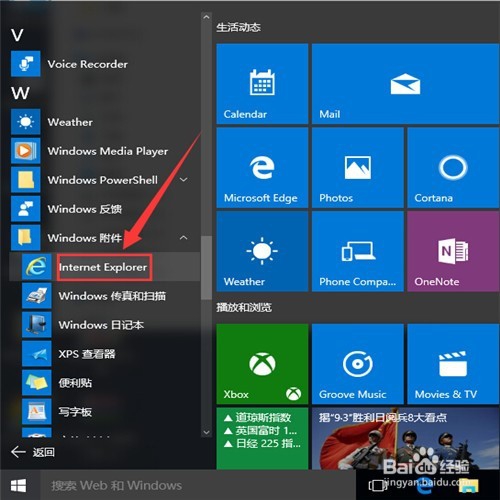Click the Task View taskbar icon
This screenshot has height=500, width=500.
(377, 485)
